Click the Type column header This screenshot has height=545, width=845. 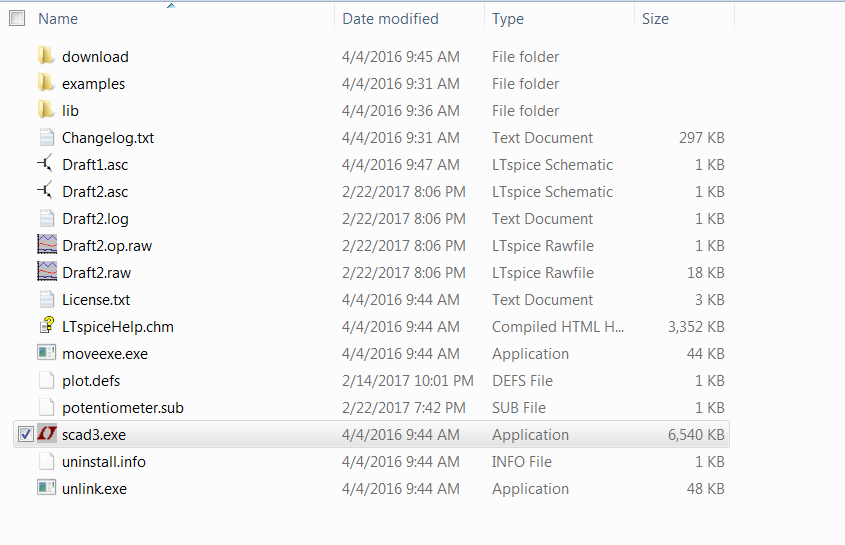coord(508,19)
